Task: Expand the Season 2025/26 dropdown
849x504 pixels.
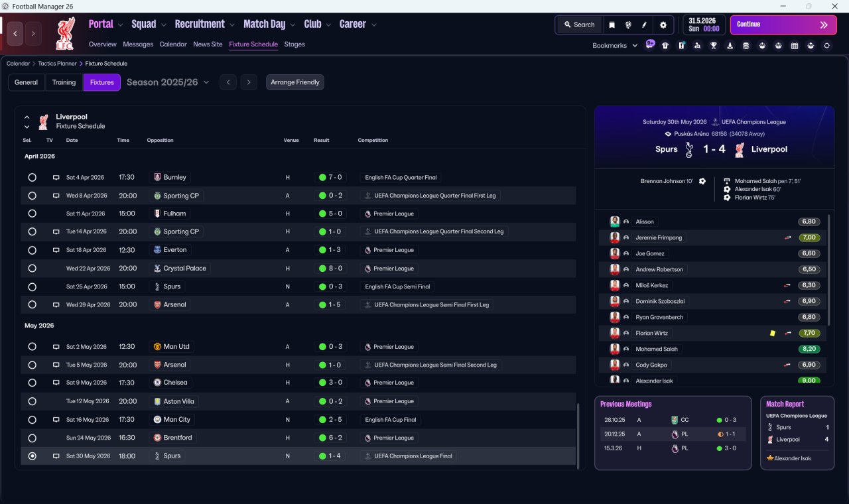Action: tap(168, 82)
